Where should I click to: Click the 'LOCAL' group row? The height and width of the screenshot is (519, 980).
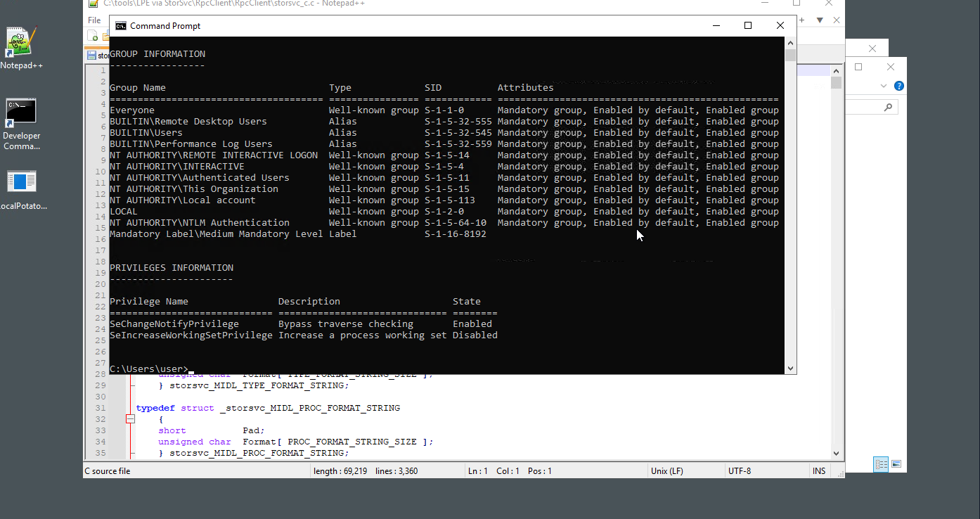(x=444, y=212)
